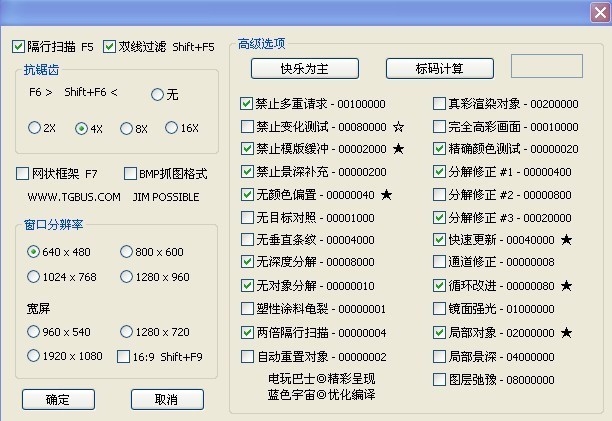Check 无垂直条纹 - 00004000

click(247, 240)
